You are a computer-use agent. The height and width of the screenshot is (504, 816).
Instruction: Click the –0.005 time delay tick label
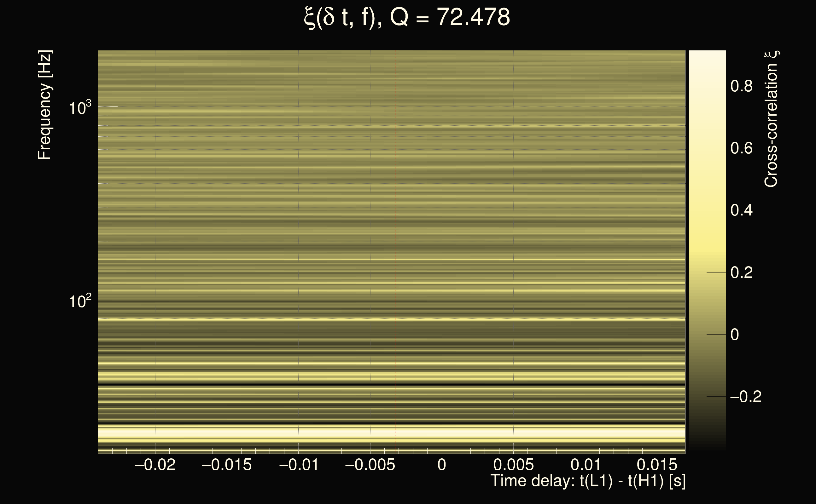pyautogui.click(x=370, y=465)
